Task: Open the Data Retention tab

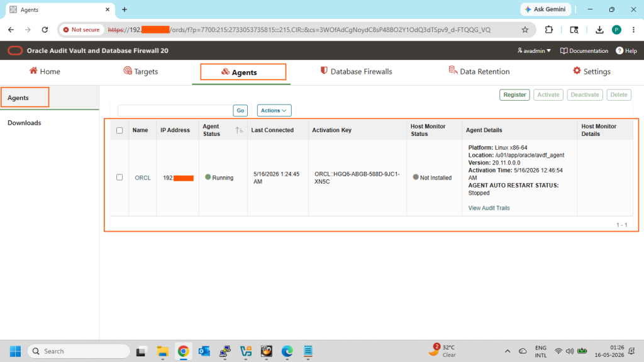Action: coord(479,72)
